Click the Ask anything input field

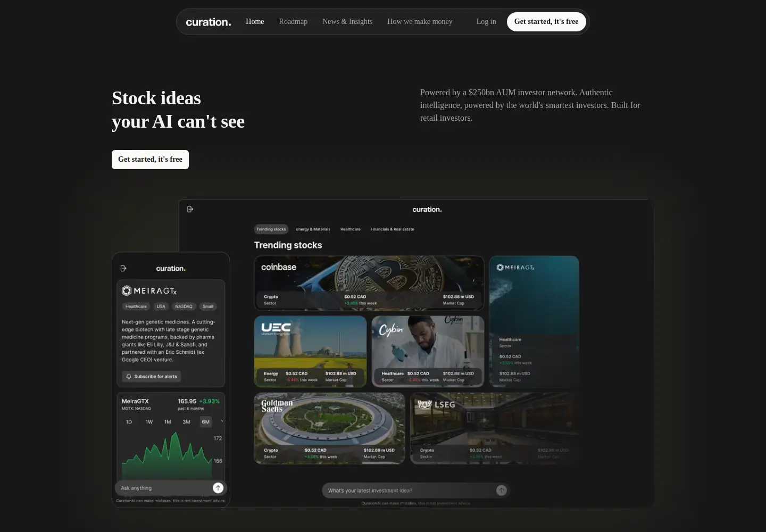[171, 488]
